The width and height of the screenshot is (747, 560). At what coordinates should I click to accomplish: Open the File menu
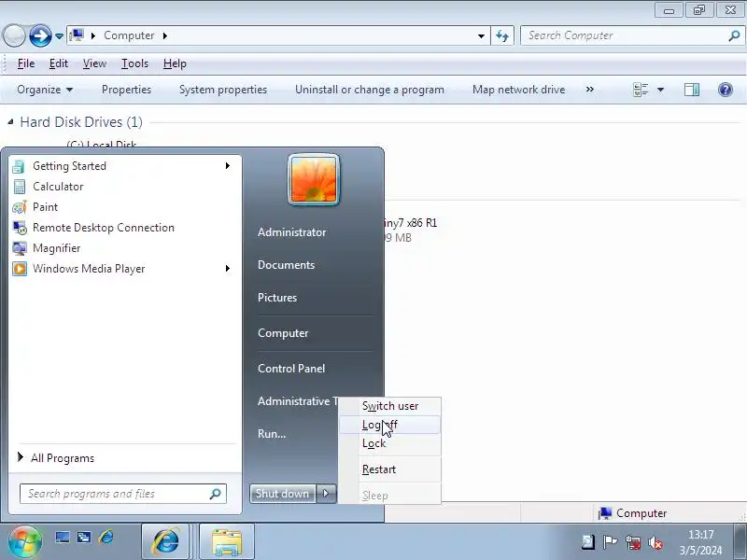(x=26, y=63)
